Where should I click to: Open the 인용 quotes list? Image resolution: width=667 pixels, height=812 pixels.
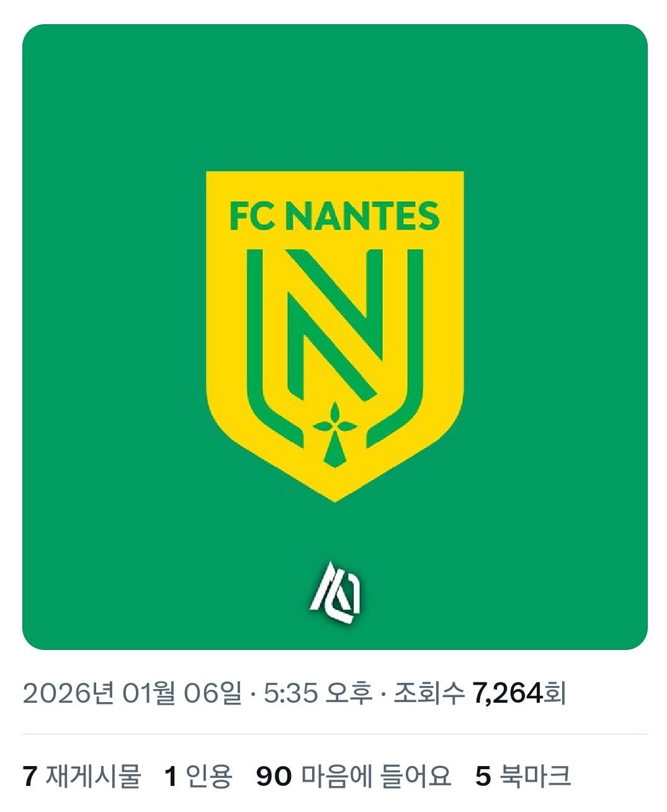pyautogui.click(x=208, y=777)
